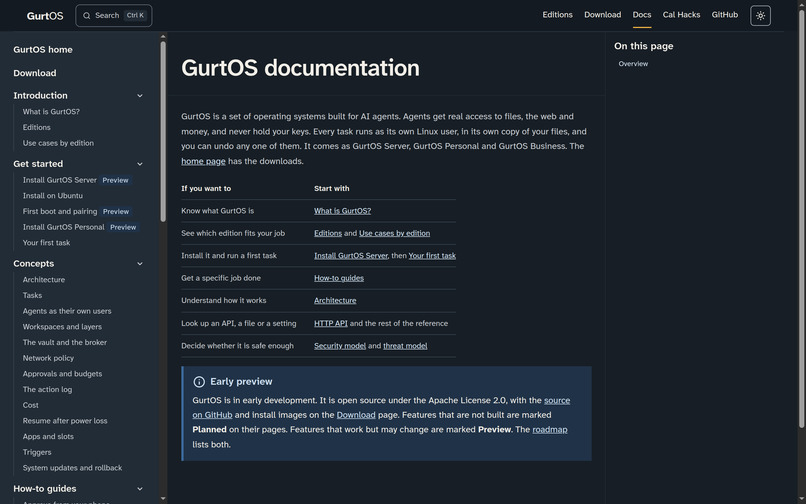Follow the Security model link
The height and width of the screenshot is (504, 806).
click(340, 346)
